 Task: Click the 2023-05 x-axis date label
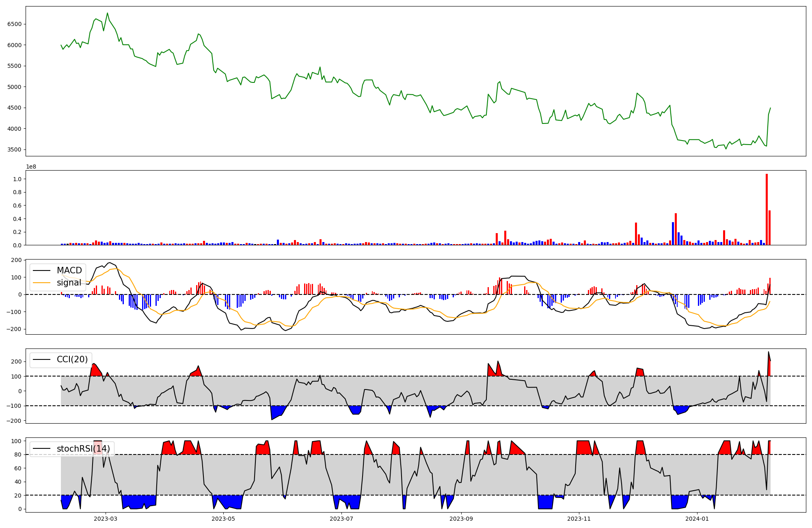[x=223, y=519]
